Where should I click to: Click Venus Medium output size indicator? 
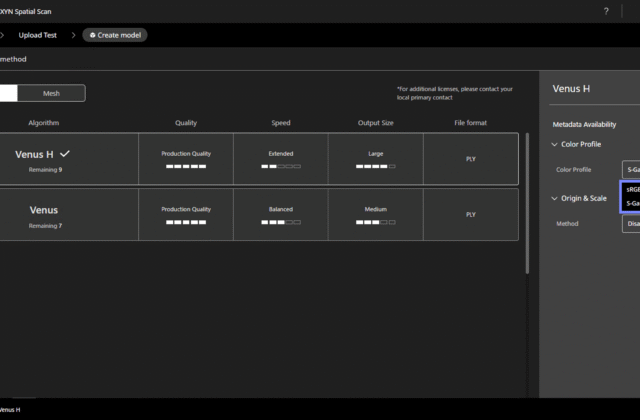point(376,222)
